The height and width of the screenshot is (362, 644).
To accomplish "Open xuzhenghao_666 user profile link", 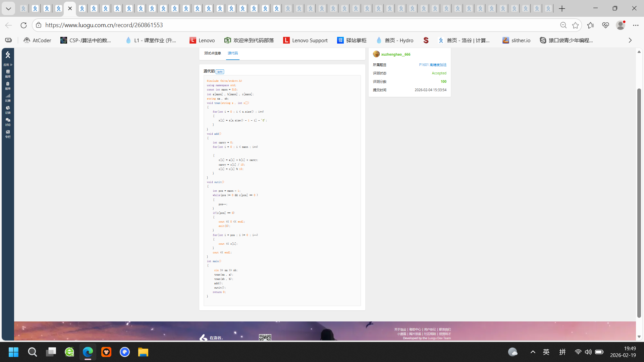I will (x=395, y=54).
